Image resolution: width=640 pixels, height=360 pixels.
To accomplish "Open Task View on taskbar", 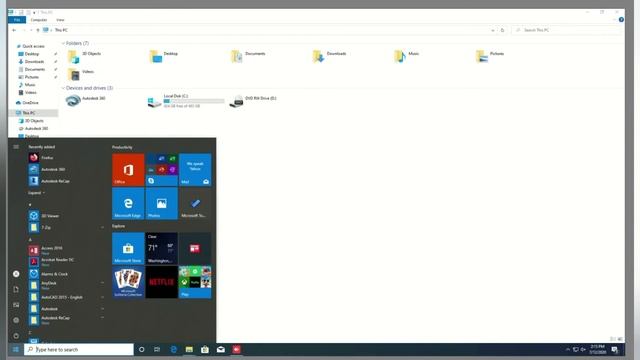I will click(x=157, y=349).
